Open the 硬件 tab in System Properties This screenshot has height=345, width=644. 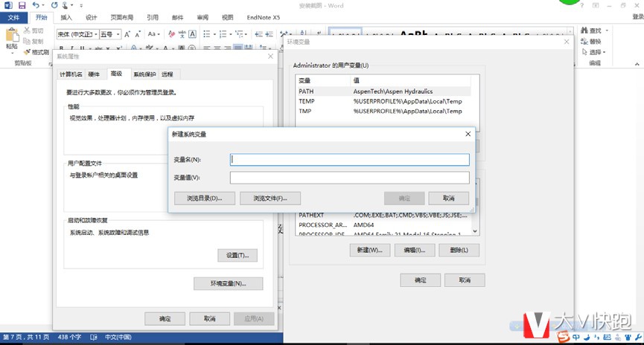click(x=94, y=74)
